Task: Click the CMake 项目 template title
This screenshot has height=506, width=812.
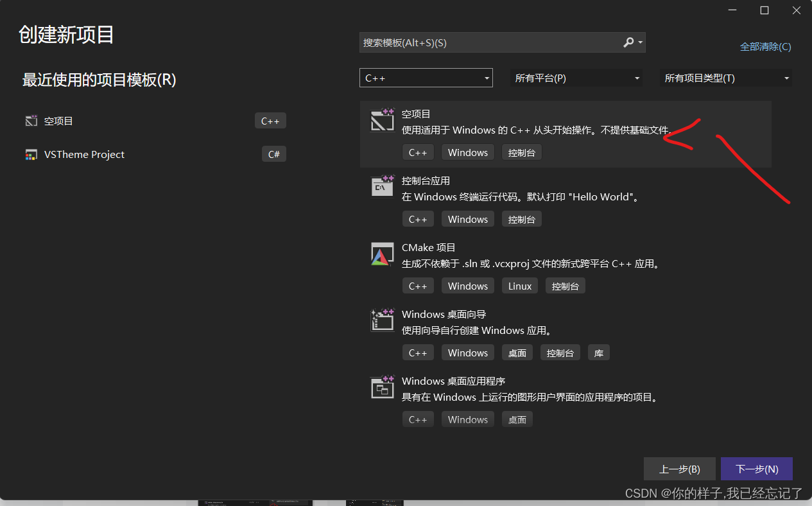Action: [x=429, y=247]
